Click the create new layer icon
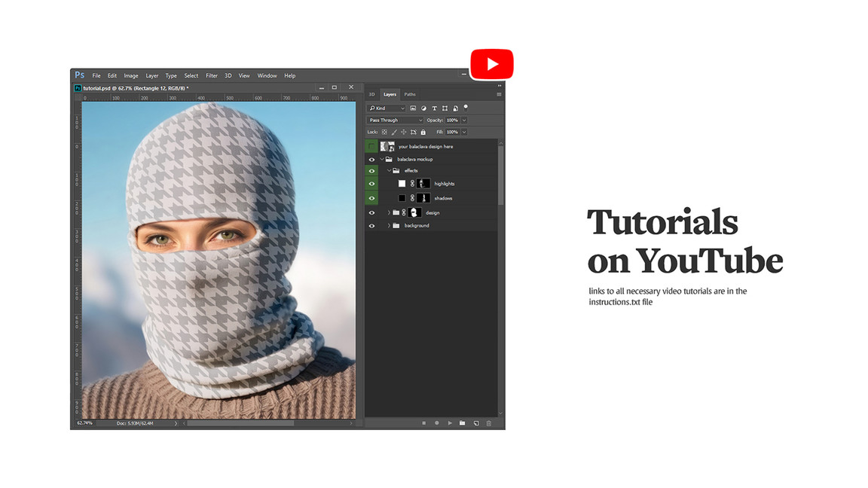 476,422
